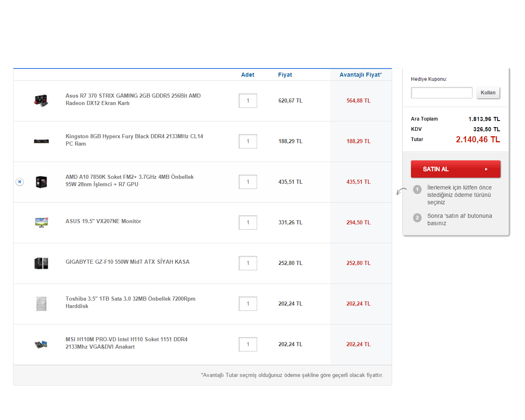This screenshot has width=525, height=420.
Task: Edit quantity for AMD A10 7850K
Action: click(248, 182)
